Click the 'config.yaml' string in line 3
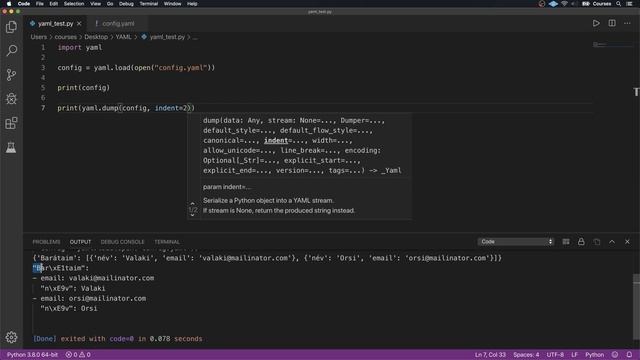Image resolution: width=640 pixels, height=360 pixels. click(x=181, y=67)
